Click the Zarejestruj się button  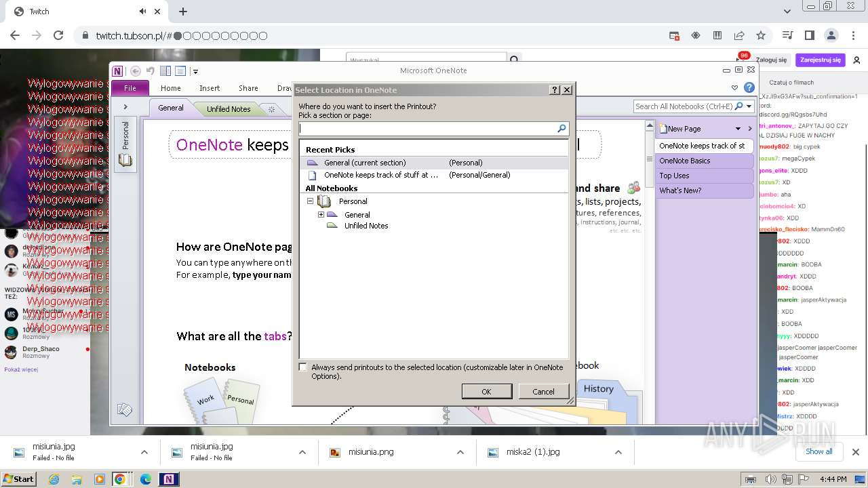820,60
